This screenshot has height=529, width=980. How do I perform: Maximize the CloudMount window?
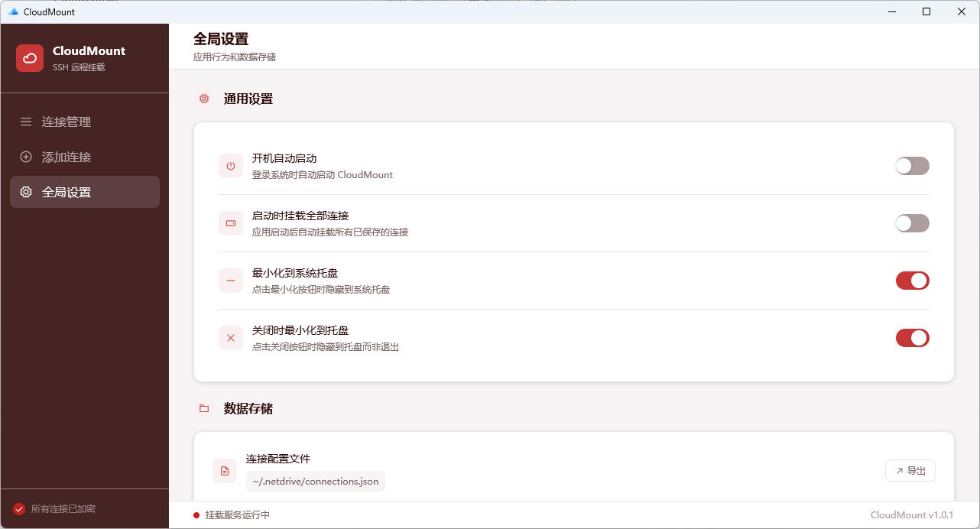tap(926, 11)
